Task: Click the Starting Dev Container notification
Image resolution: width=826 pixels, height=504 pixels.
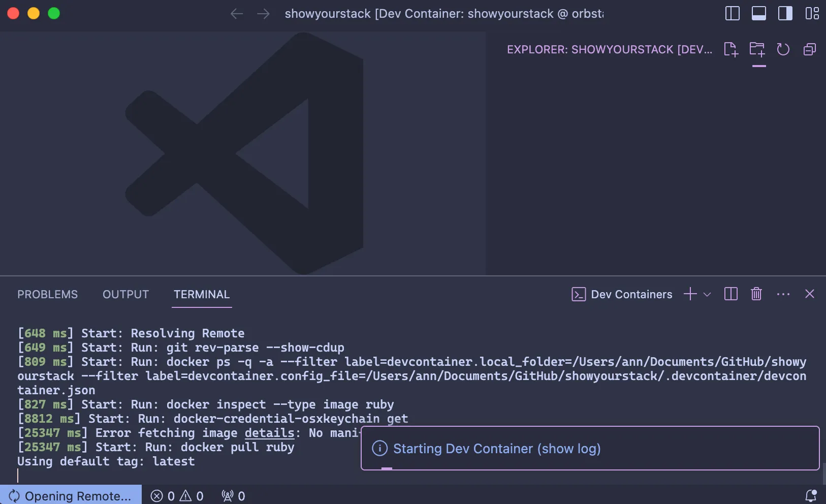Action: point(590,448)
